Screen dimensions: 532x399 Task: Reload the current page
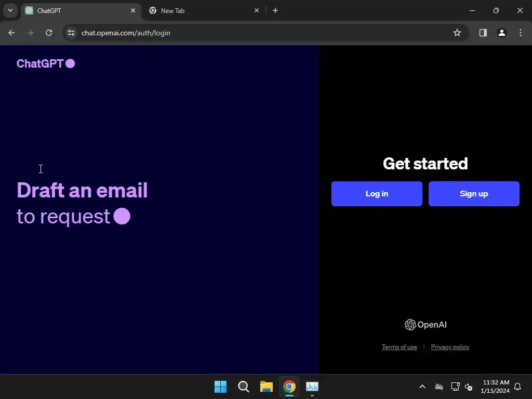(49, 33)
